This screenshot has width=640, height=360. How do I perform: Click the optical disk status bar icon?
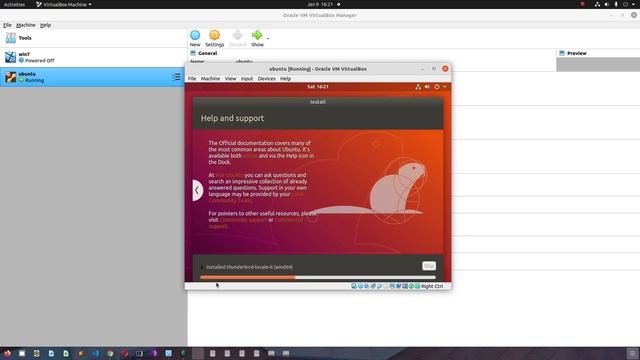click(360, 286)
